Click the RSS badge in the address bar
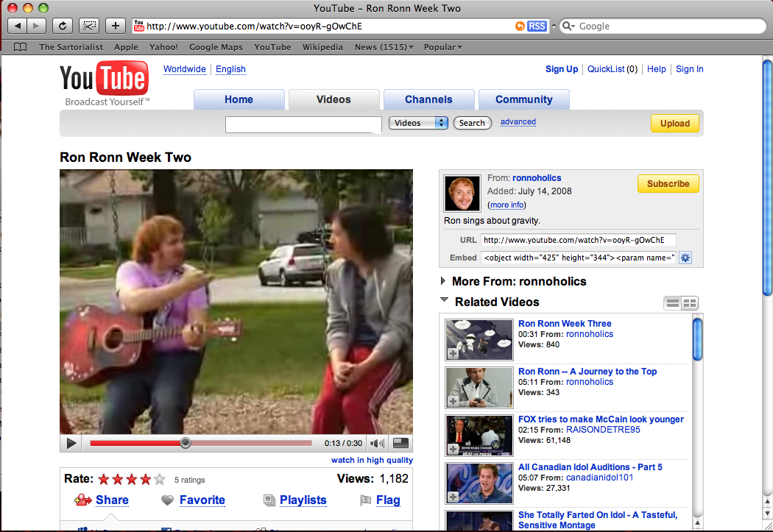Image resolution: width=773 pixels, height=532 pixels. [537, 26]
